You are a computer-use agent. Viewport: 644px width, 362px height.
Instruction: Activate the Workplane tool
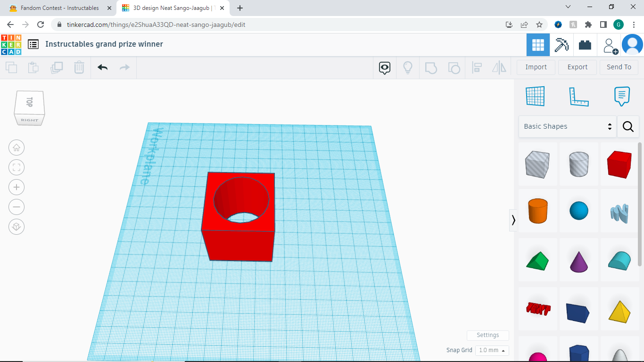coord(535,96)
